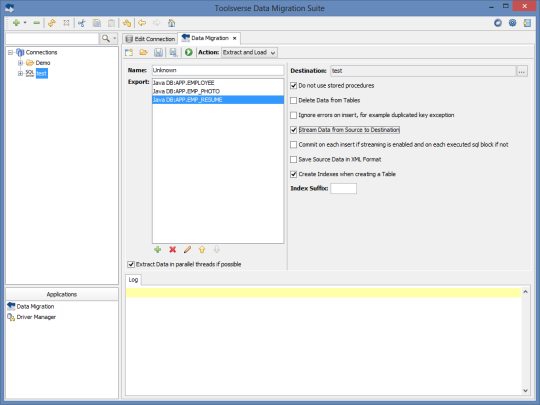Click the blue panel icon at far right
This screenshot has height=405, width=540.
coord(527,23)
